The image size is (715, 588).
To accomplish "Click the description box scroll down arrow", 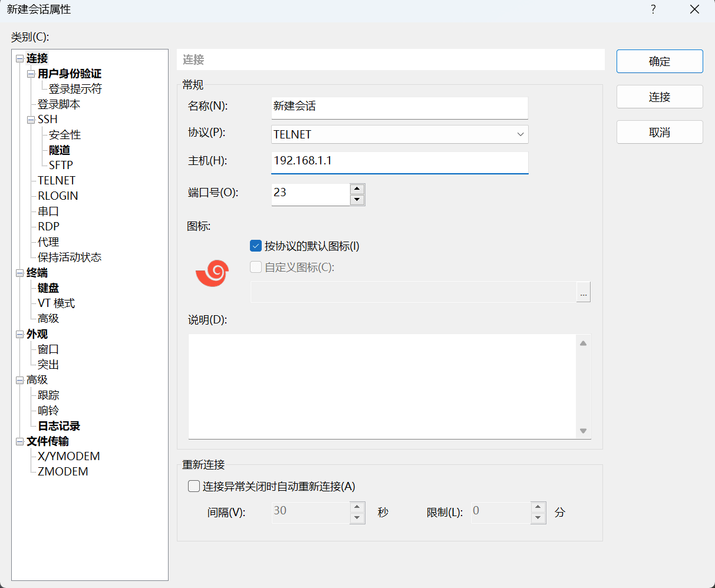I will coord(583,431).
